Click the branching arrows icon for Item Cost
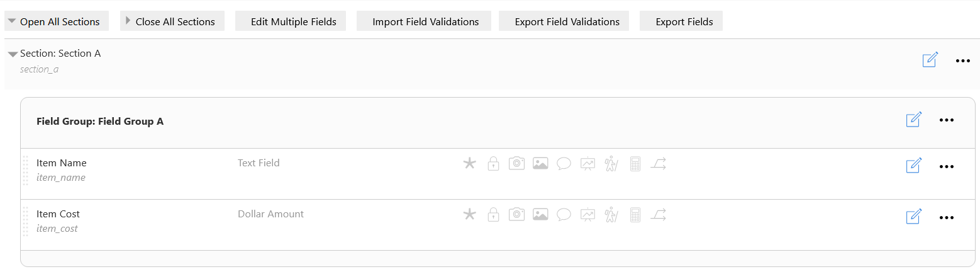The image size is (980, 274). tap(658, 215)
